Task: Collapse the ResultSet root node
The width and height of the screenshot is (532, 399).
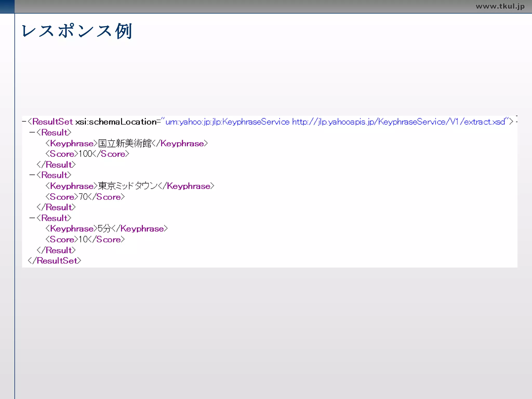Action: tap(24, 122)
